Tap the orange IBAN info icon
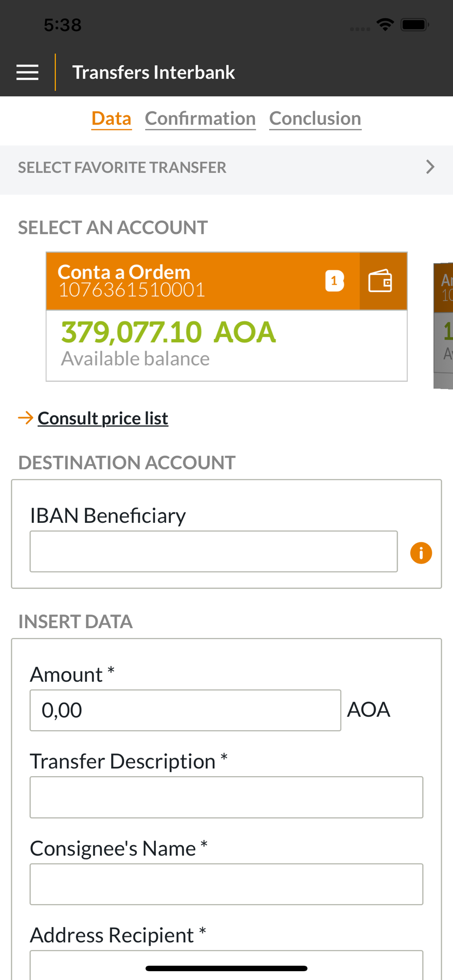453x980 pixels. click(x=421, y=553)
